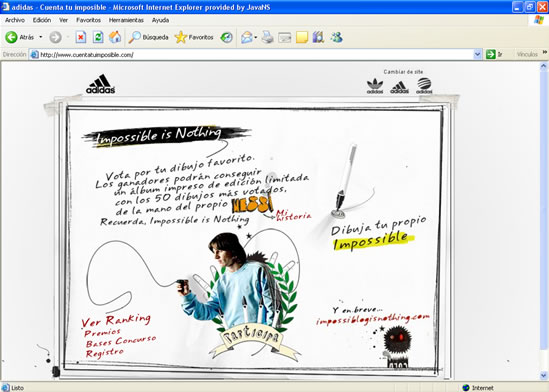Open the impossiblogisnothing.com link
This screenshot has width=549, height=392.
(373, 320)
